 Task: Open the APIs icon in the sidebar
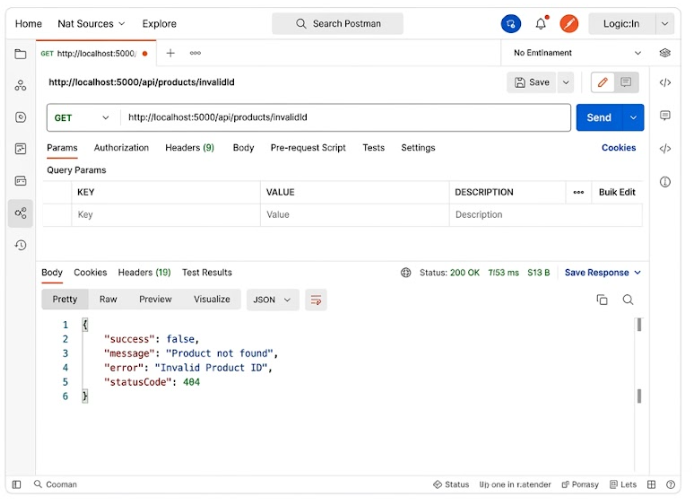[20, 86]
